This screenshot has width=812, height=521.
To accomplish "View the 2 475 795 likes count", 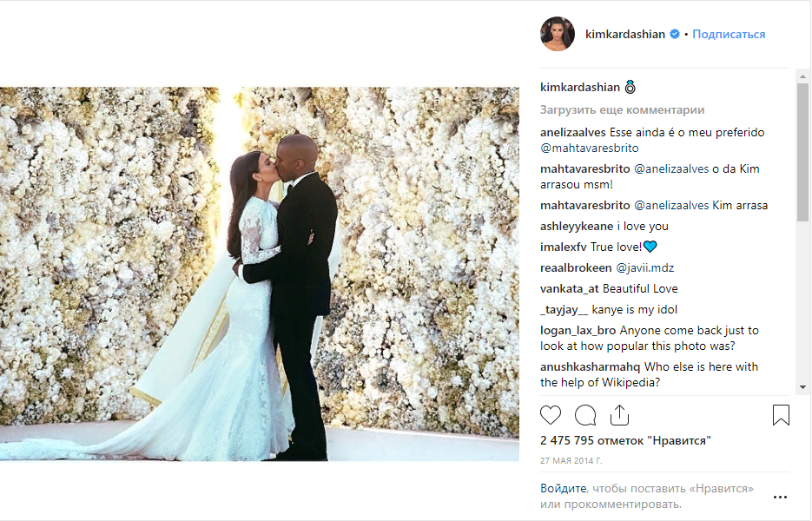I will 625,441.
